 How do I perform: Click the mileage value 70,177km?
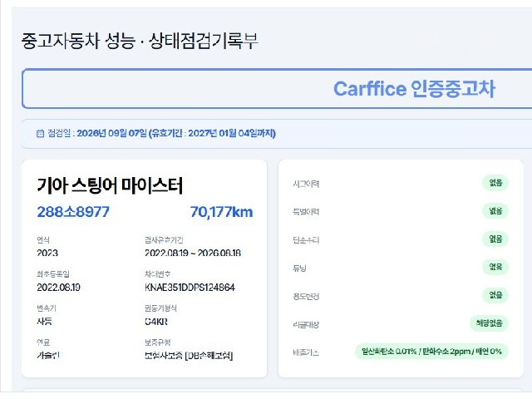coord(221,212)
